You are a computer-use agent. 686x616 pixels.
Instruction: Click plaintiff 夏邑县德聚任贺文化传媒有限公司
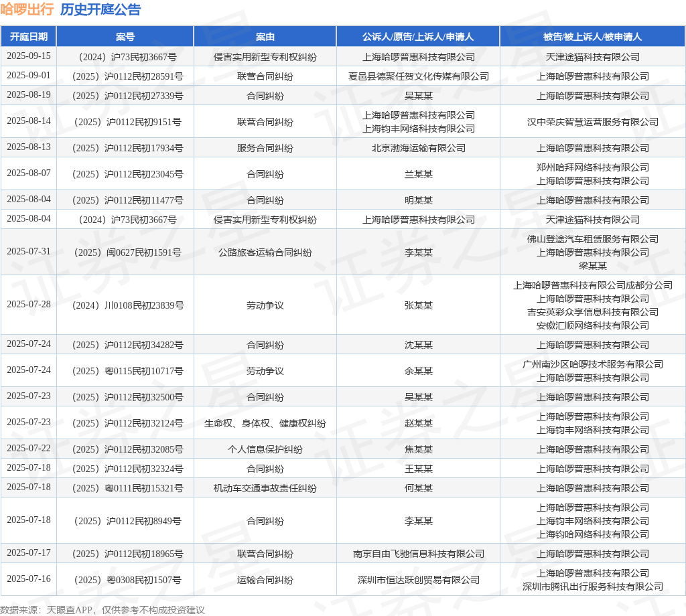(419, 76)
